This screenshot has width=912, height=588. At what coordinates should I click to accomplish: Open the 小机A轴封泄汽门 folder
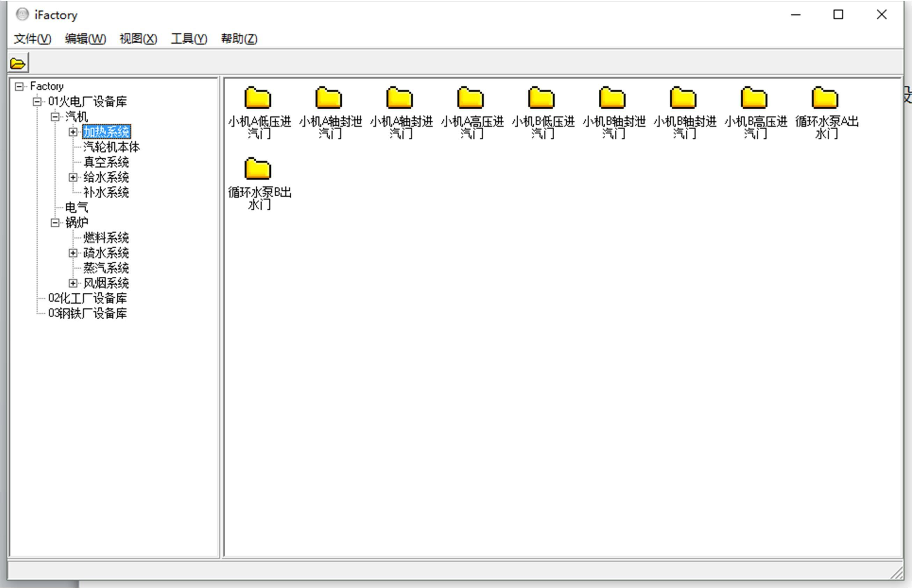tap(329, 99)
